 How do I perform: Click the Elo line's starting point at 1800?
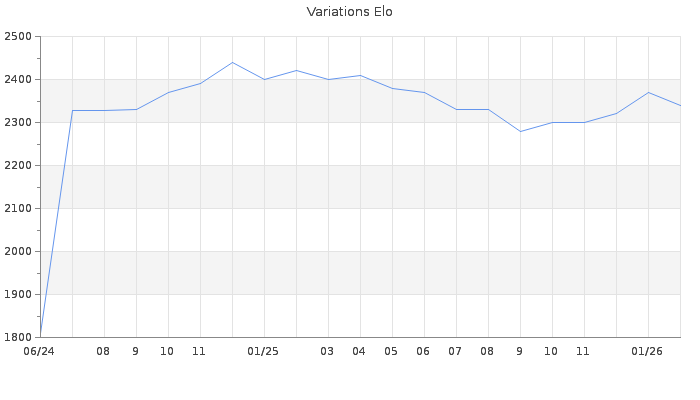tap(41, 336)
